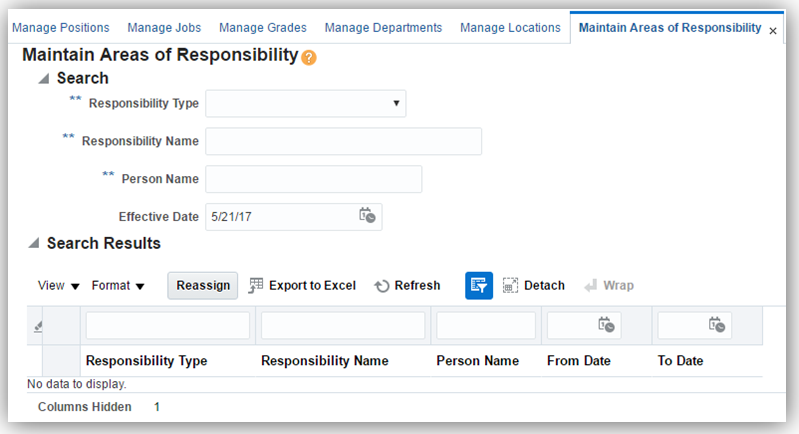Close the Maintain Areas of Responsibility tab
The width and height of the screenshot is (799, 434).
tap(773, 31)
